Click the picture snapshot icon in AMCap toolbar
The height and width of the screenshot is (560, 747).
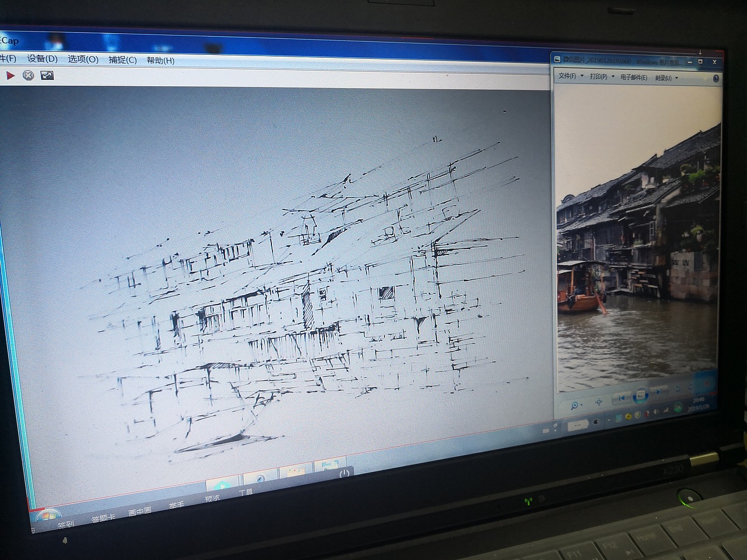(47, 75)
